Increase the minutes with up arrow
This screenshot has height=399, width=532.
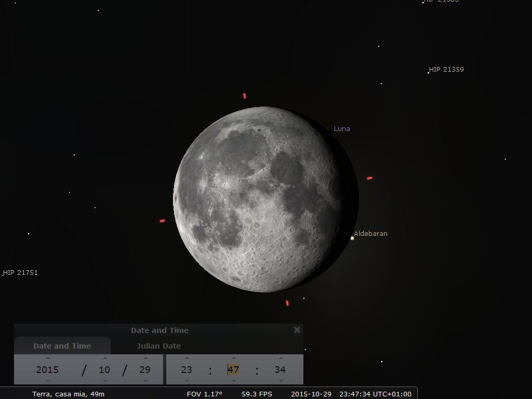[x=234, y=358]
